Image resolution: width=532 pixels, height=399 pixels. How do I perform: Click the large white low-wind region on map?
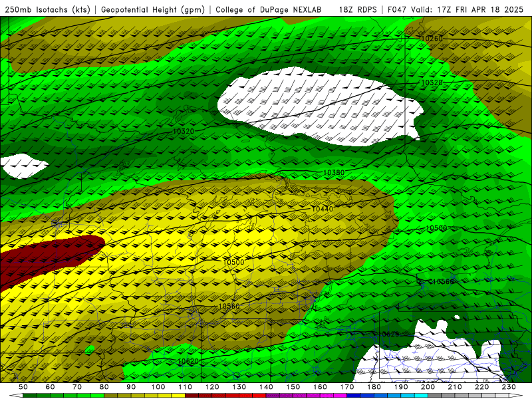319,105
